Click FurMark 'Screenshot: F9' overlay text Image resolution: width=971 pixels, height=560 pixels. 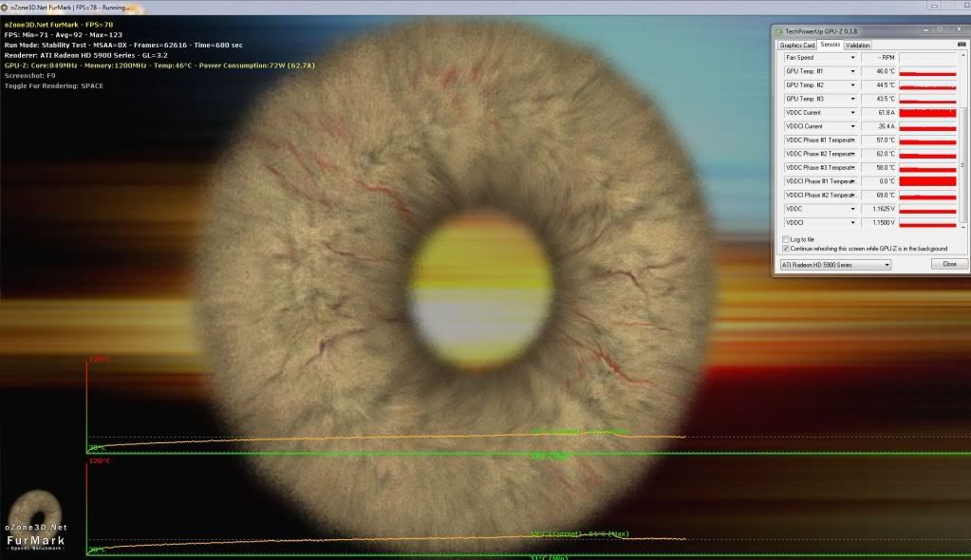pyautogui.click(x=29, y=76)
